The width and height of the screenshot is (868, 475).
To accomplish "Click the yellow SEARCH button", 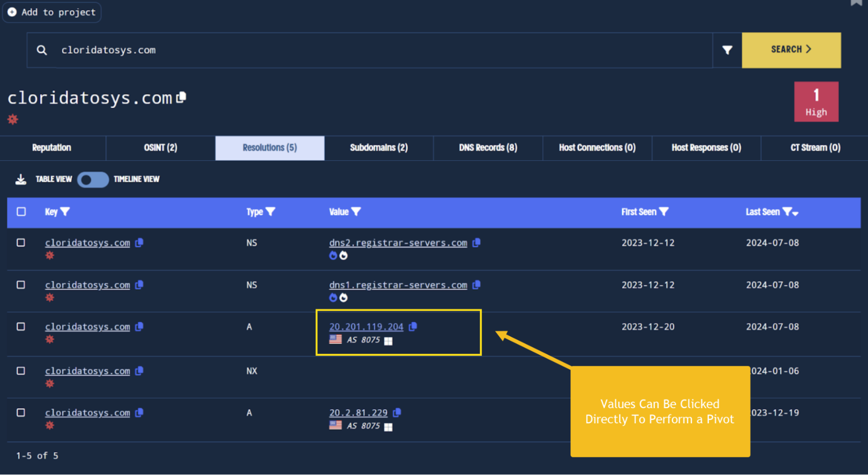I will [x=791, y=50].
